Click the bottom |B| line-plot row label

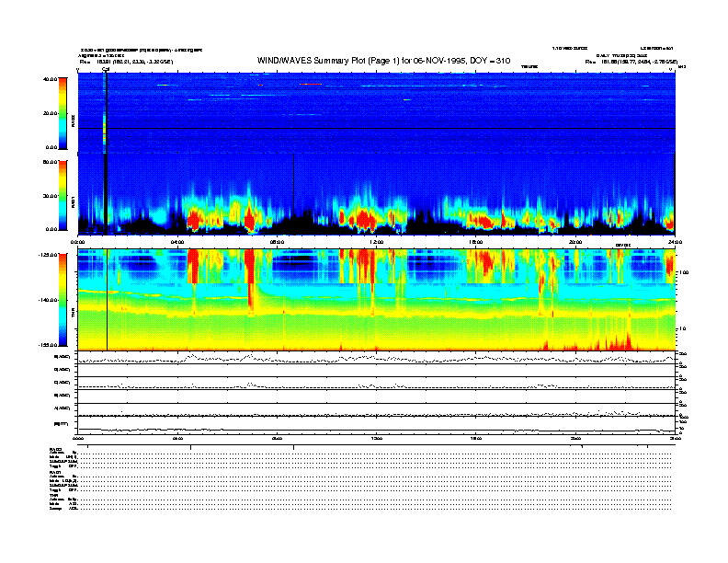click(x=62, y=424)
